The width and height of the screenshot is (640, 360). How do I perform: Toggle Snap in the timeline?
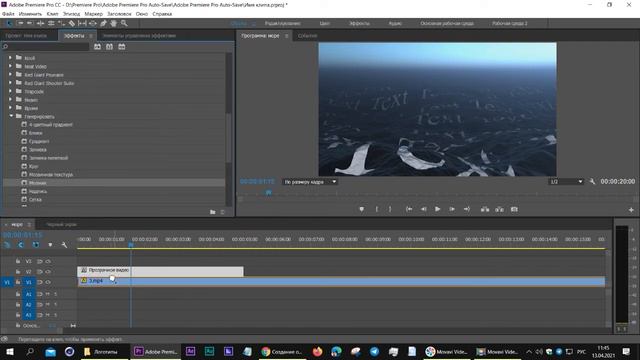pyautogui.click(x=21, y=245)
